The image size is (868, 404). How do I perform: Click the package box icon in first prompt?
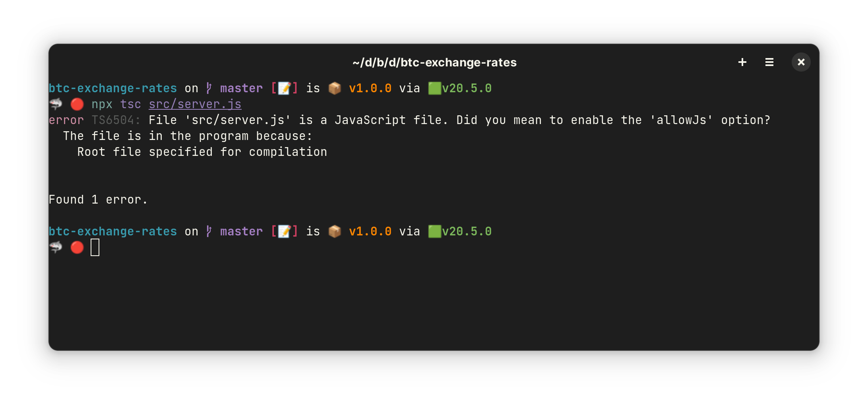coord(335,88)
